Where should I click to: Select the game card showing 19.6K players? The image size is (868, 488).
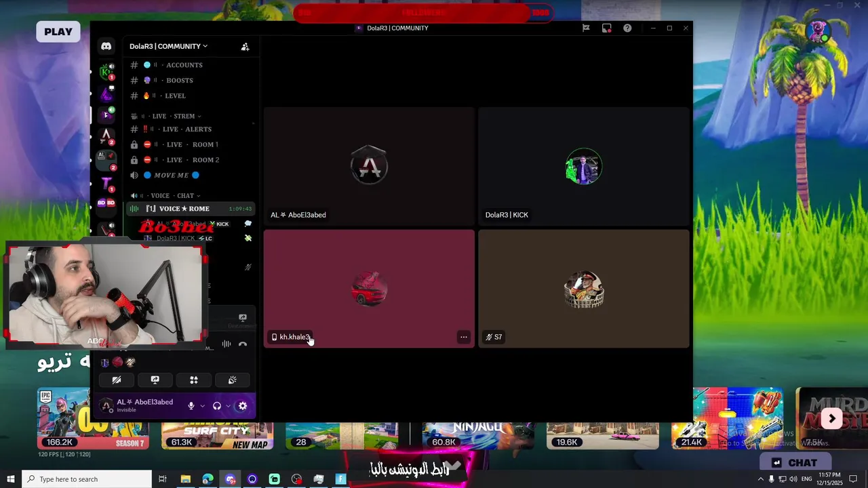603,437
